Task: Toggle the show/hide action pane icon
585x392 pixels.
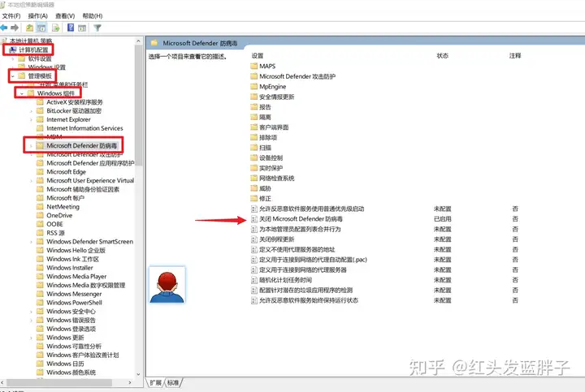Action: tap(82, 28)
